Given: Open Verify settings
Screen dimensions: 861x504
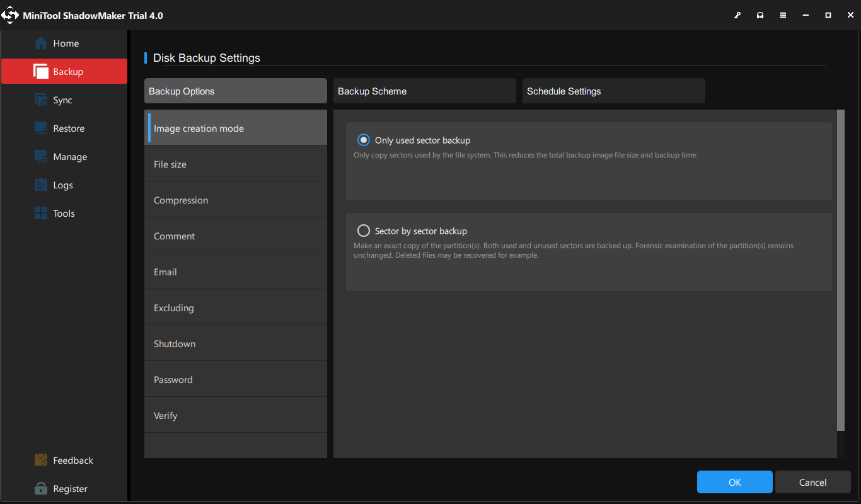Looking at the screenshot, I should [236, 415].
